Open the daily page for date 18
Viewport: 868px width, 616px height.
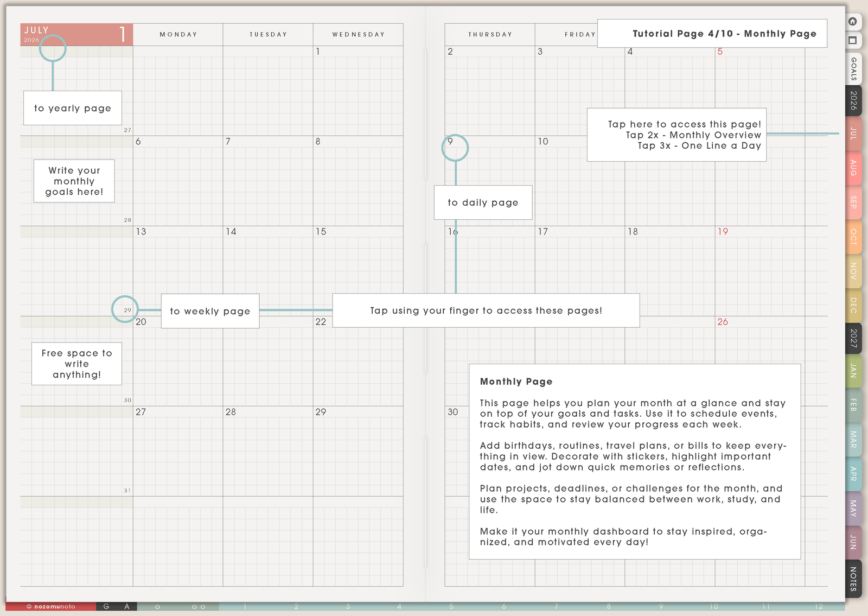click(633, 232)
